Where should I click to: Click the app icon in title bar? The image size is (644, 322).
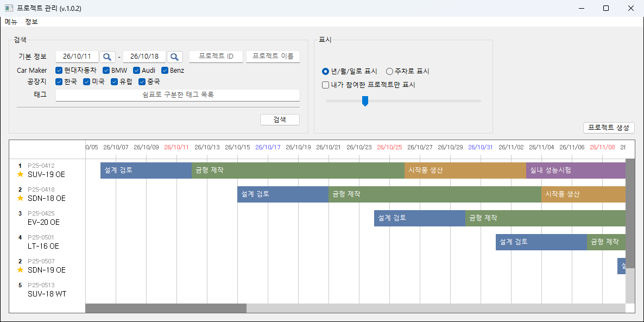pyautogui.click(x=9, y=8)
